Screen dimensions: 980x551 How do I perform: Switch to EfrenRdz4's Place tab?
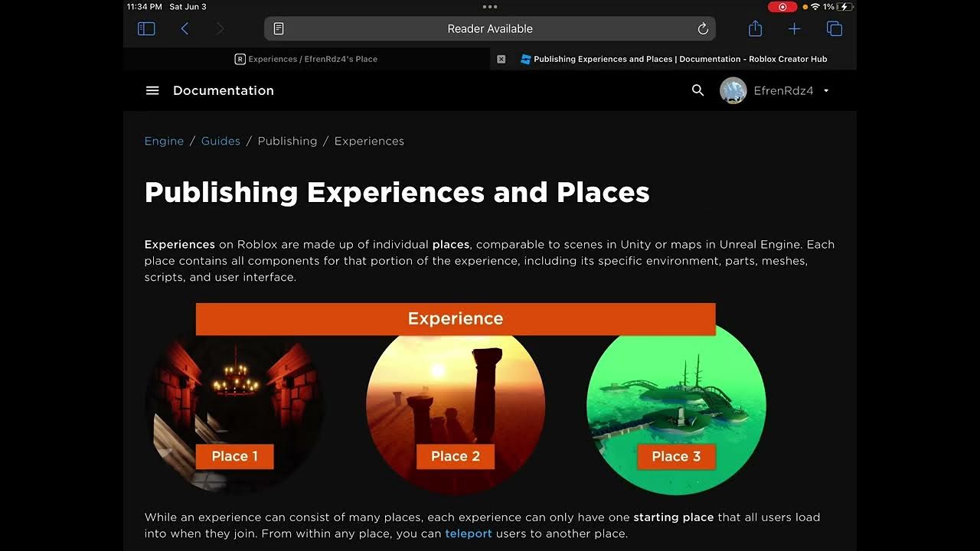306,59
